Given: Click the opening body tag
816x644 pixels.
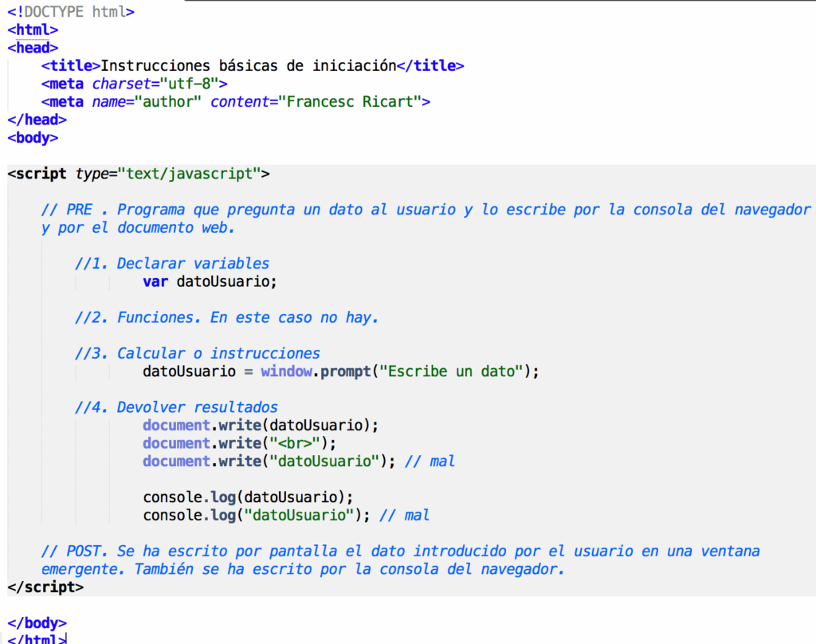Looking at the screenshot, I should pyautogui.click(x=33, y=137).
